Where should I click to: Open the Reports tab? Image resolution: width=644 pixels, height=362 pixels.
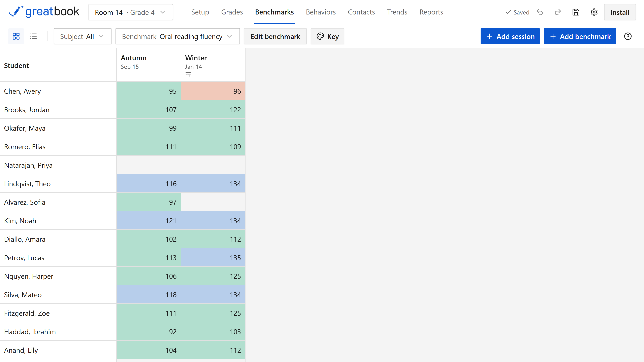click(431, 12)
